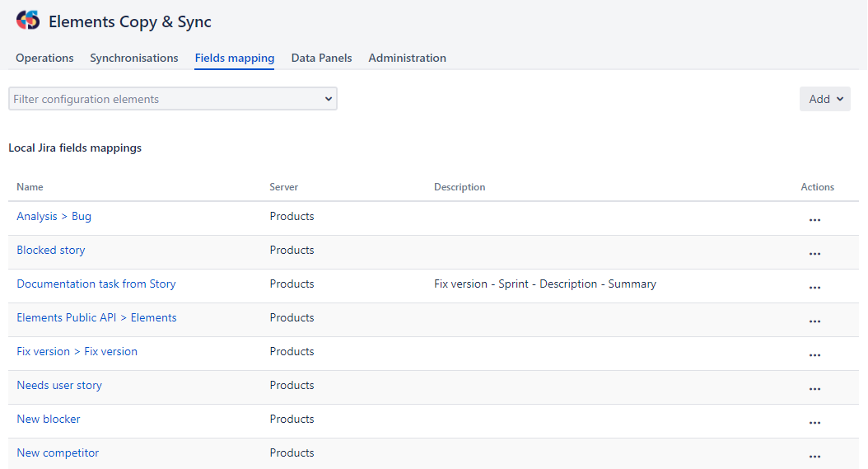
Task: Expand the Filter configuration elements dropdown
Action: tap(173, 99)
